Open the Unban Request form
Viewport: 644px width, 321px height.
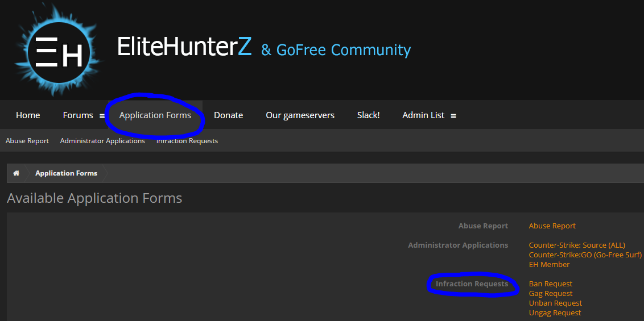click(x=555, y=303)
